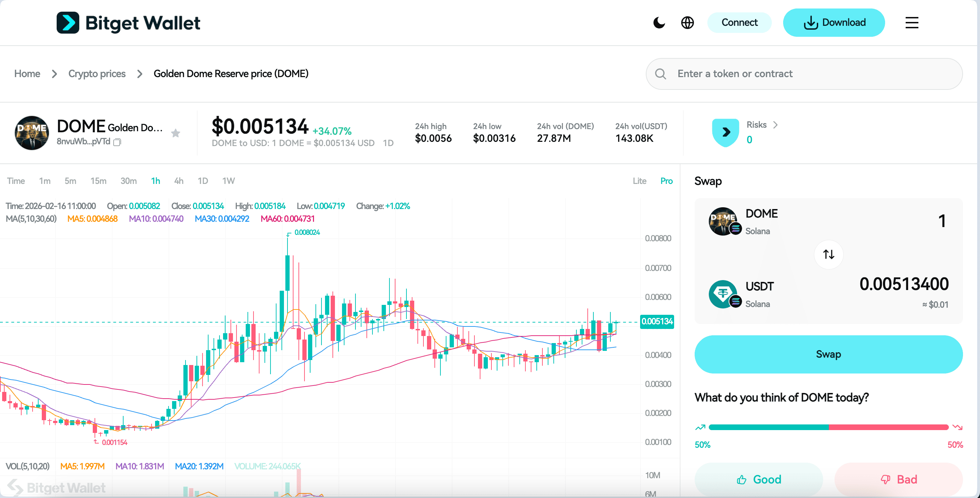The width and height of the screenshot is (980, 498).
Task: Click the DOME sentiment progress bar
Action: [828, 427]
